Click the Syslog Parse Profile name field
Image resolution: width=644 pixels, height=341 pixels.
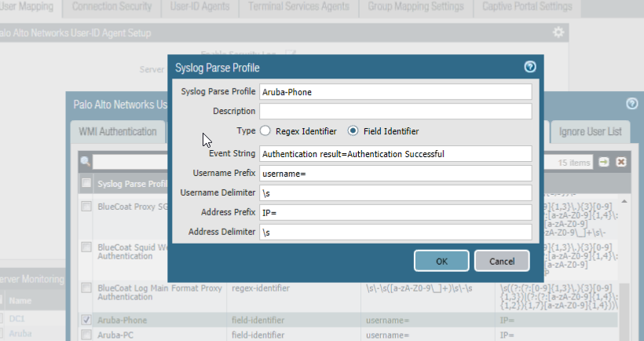click(x=396, y=92)
